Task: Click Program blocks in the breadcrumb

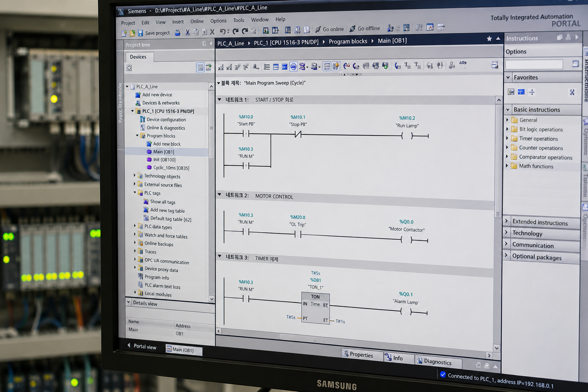Action: coord(348,41)
